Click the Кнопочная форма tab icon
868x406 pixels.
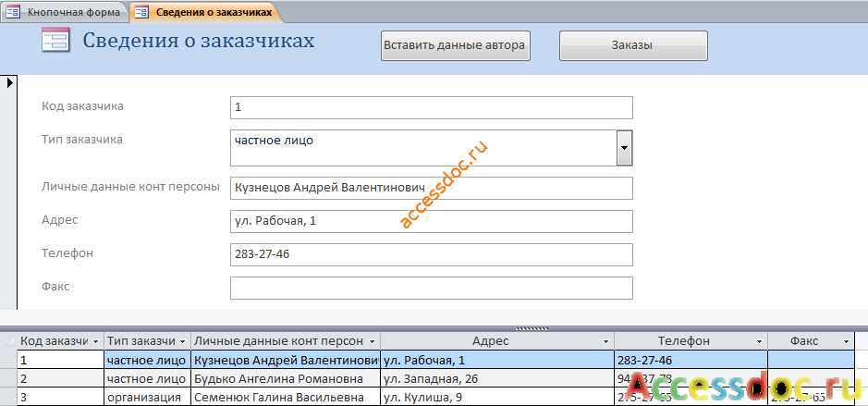tap(13, 12)
